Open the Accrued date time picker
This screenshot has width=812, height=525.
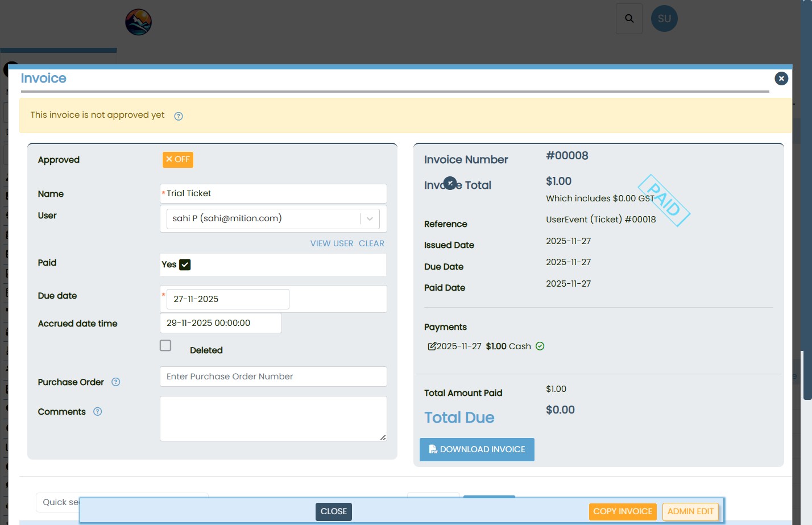click(x=221, y=323)
